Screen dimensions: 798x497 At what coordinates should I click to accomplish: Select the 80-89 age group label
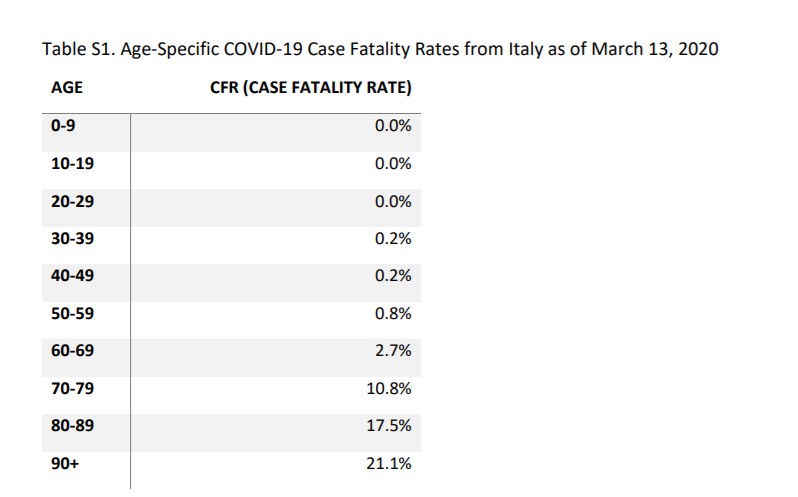coord(71,426)
